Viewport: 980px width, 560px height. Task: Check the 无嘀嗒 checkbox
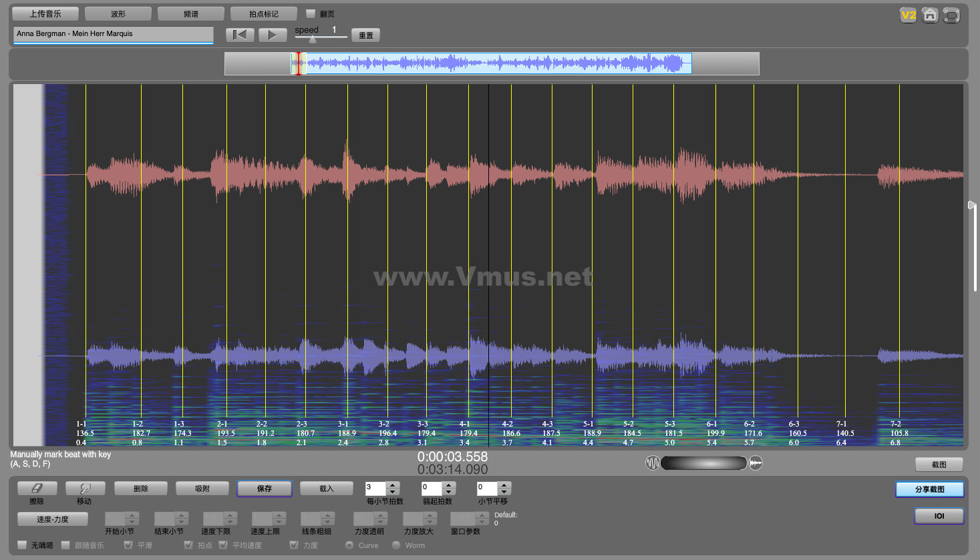(22, 545)
